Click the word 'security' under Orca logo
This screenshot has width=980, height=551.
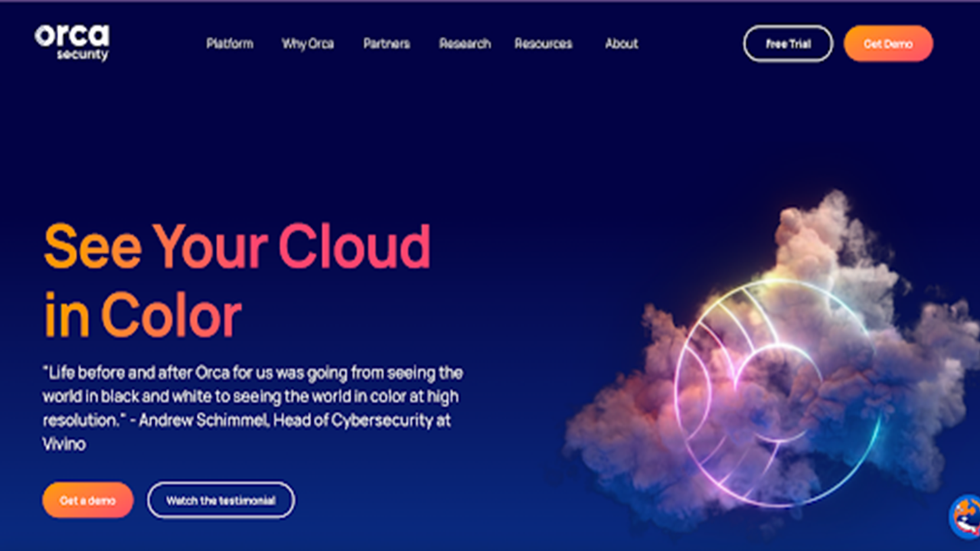pyautogui.click(x=82, y=55)
